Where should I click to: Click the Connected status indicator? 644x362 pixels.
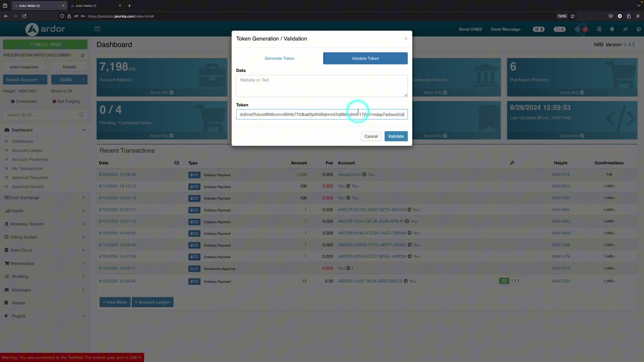pyautogui.click(x=24, y=101)
